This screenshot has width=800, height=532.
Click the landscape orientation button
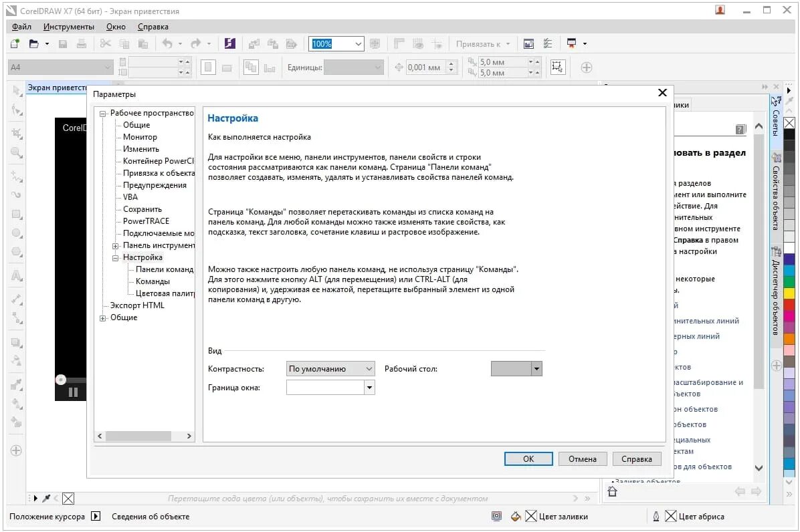tap(227, 68)
